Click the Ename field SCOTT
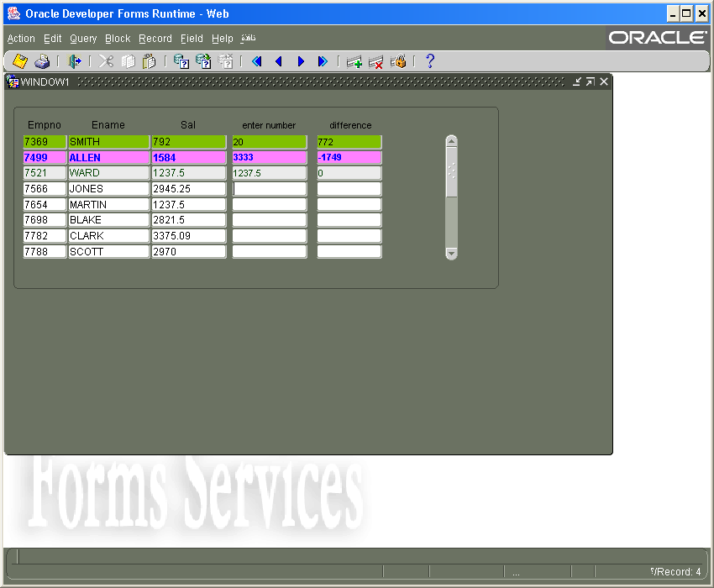Viewport: 714px width, 588px height. coord(109,251)
